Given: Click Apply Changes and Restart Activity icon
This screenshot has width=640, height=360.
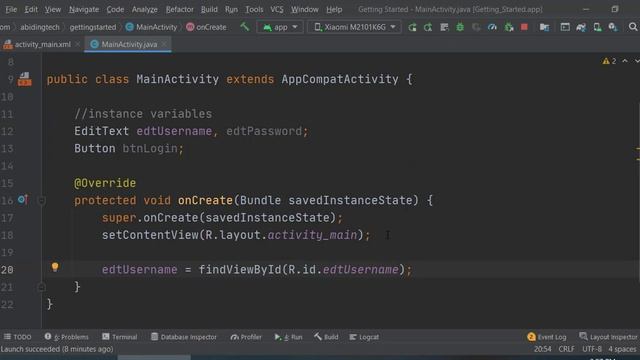Looking at the screenshot, I should [428, 27].
